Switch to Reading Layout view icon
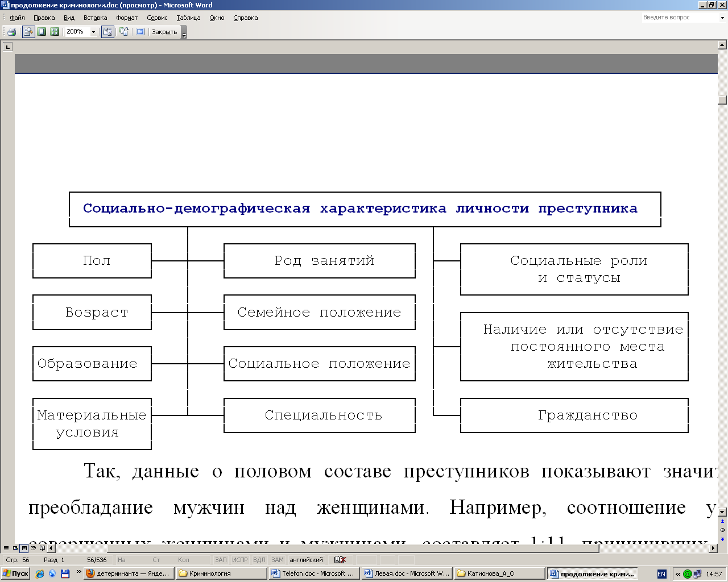 [x=42, y=548]
